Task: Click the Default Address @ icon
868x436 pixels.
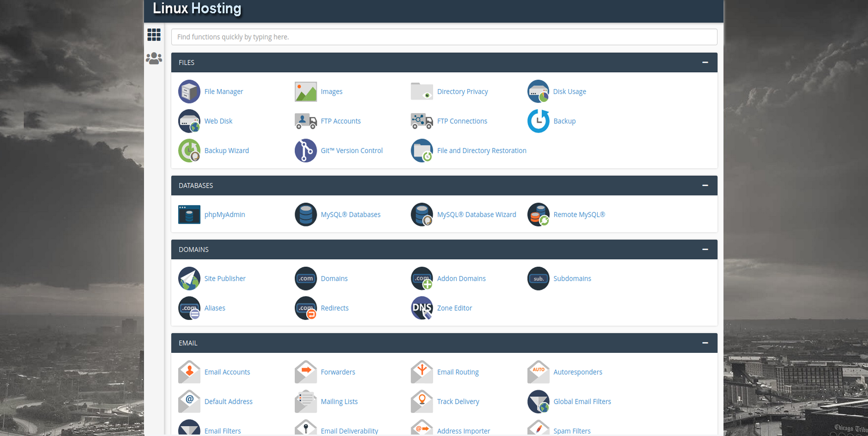Action: pyautogui.click(x=189, y=401)
